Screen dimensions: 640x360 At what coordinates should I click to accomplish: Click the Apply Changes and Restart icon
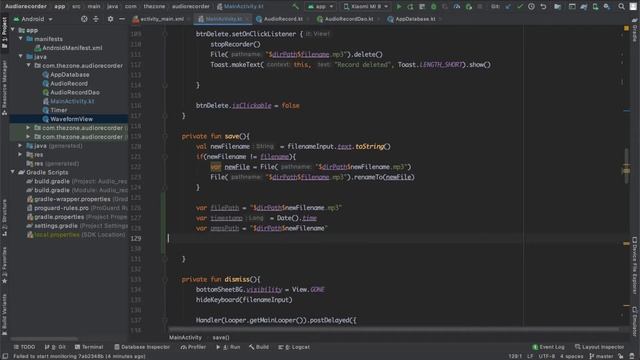(x=410, y=7)
